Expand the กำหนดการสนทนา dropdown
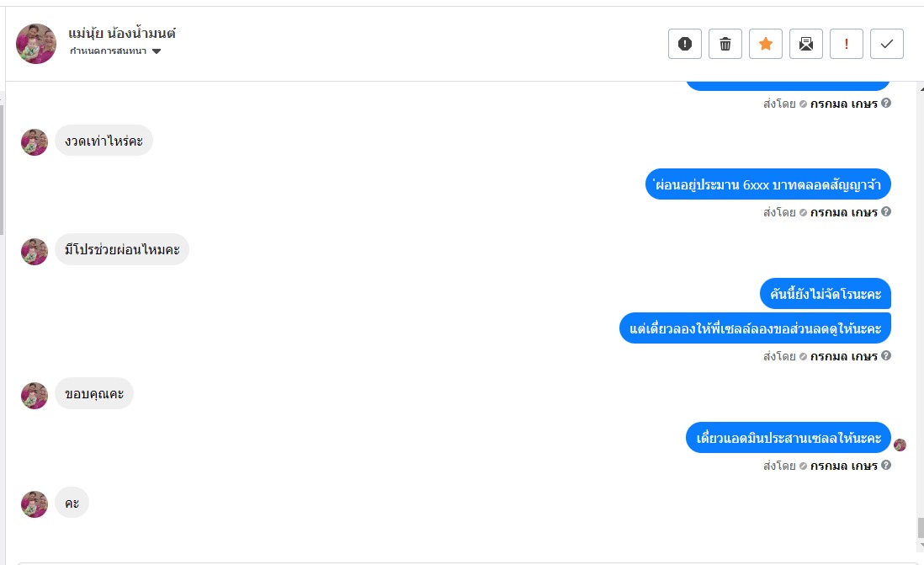The image size is (924, 565). point(109,51)
